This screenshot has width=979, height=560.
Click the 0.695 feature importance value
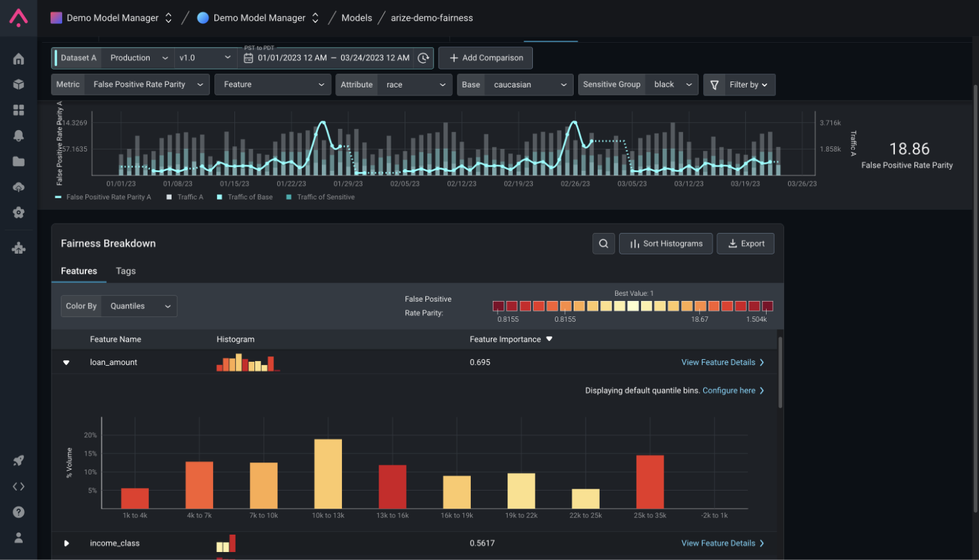point(480,362)
